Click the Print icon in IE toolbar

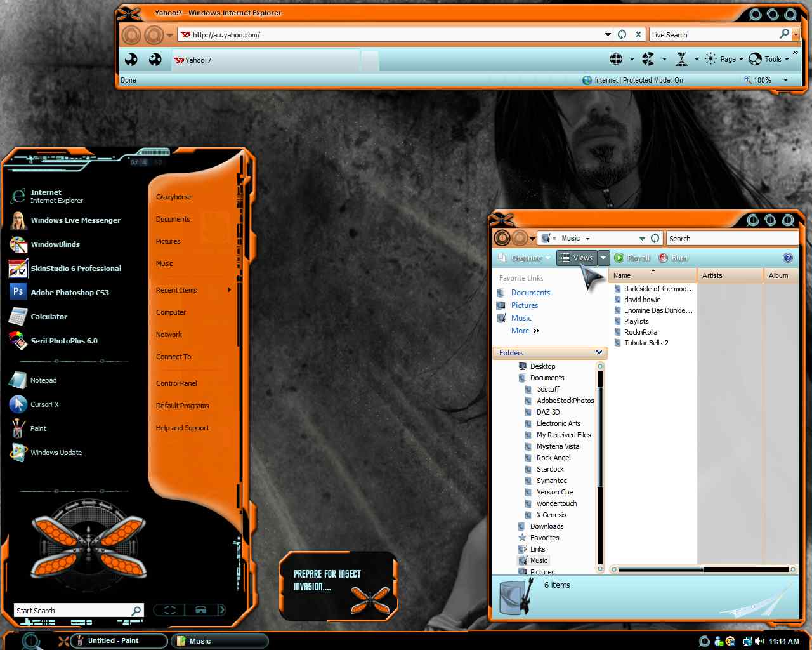(682, 59)
